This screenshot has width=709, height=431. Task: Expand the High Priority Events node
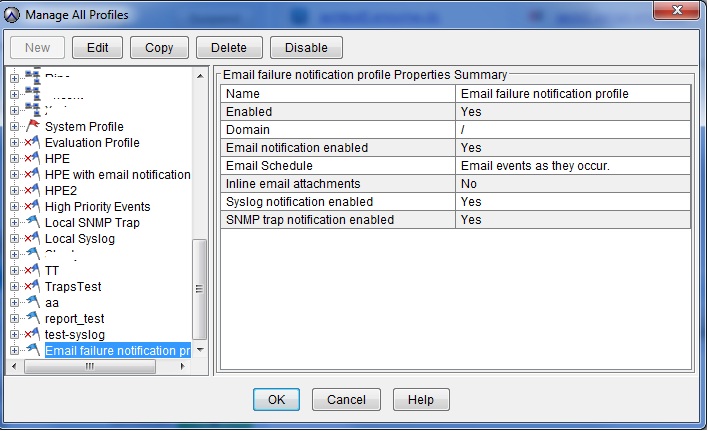click(x=14, y=207)
